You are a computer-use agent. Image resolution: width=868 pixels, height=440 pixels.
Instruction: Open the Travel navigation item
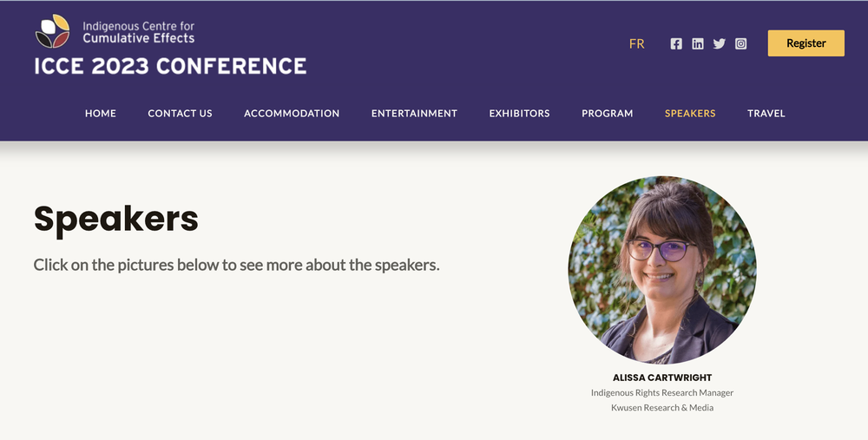pos(766,114)
